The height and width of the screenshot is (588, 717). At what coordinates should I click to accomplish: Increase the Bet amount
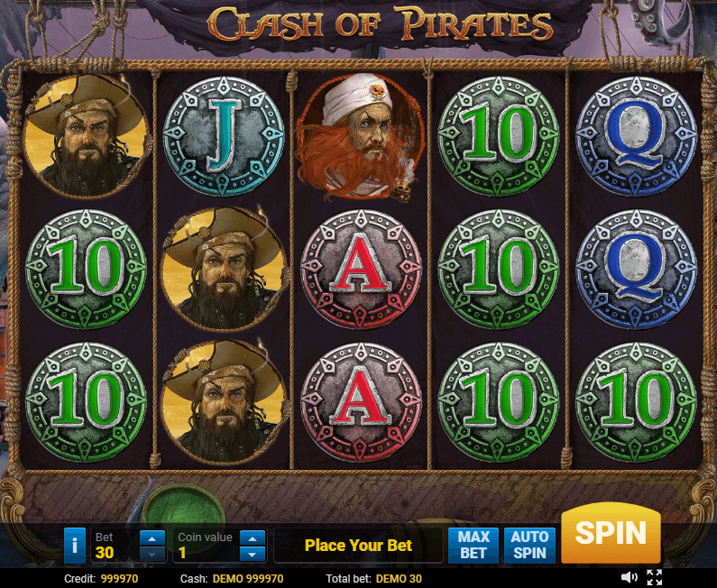point(152,538)
